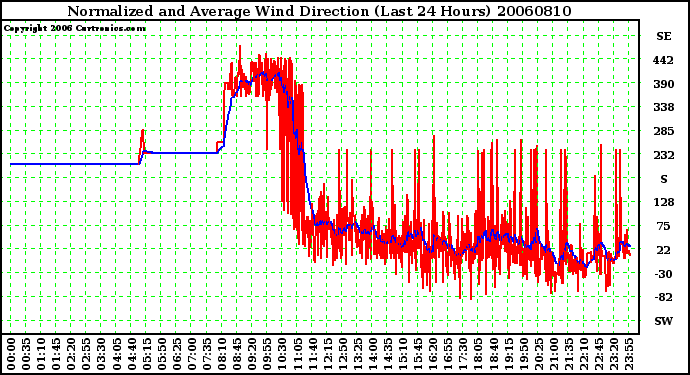Click the '00:35' time label
The height and width of the screenshot is (375, 690).
coord(26,354)
